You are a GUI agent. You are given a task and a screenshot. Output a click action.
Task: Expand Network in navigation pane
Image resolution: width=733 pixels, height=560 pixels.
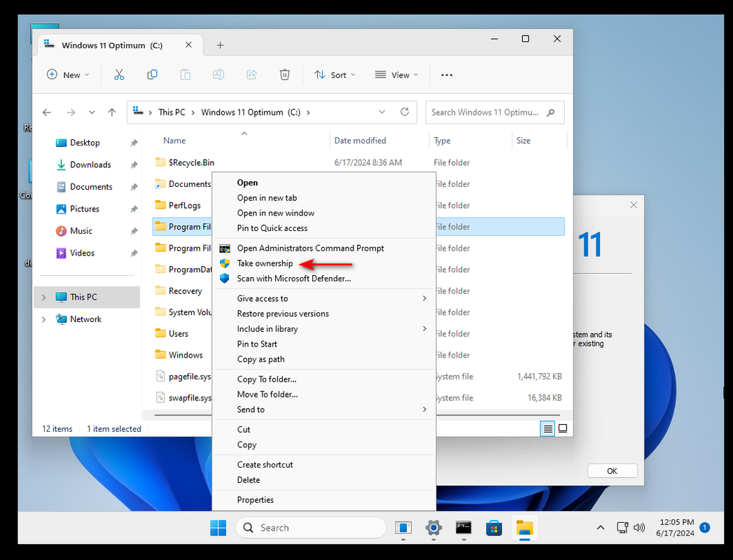(44, 319)
